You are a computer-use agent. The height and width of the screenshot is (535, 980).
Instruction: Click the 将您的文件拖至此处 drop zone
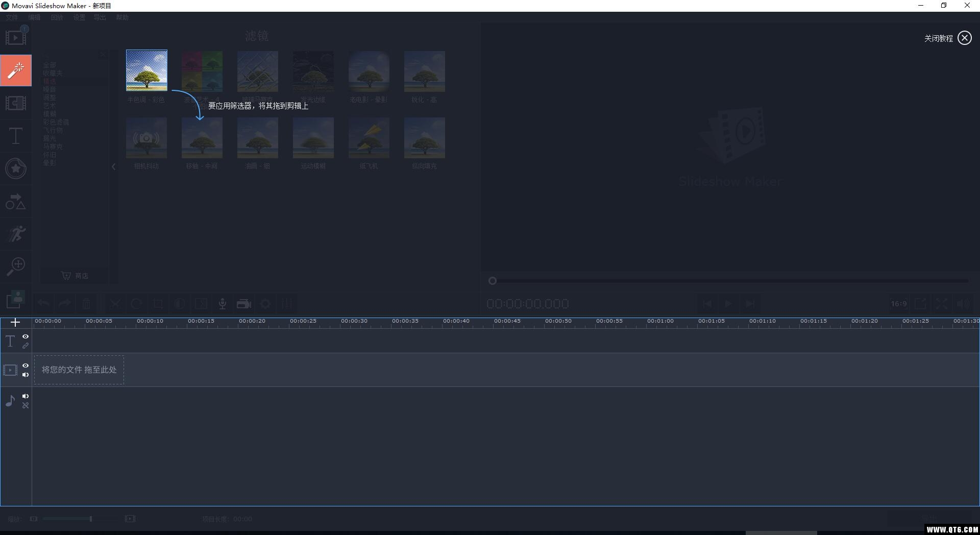pos(79,370)
